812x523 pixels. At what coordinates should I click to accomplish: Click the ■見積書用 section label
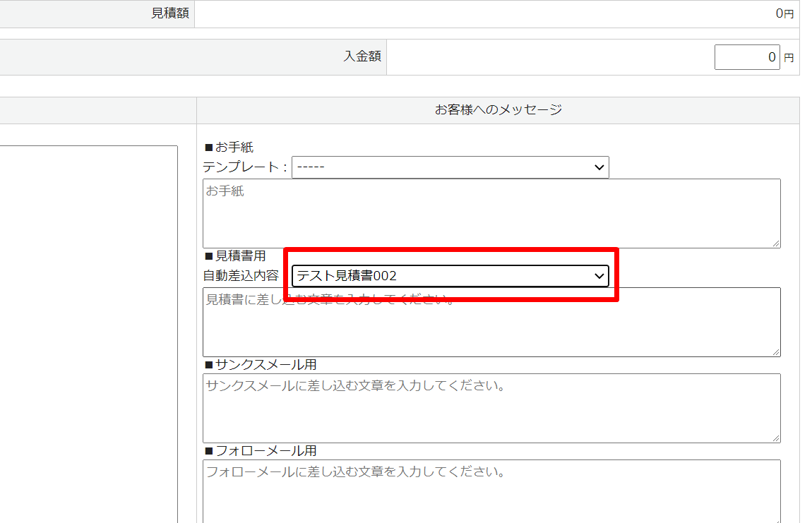[x=235, y=256]
